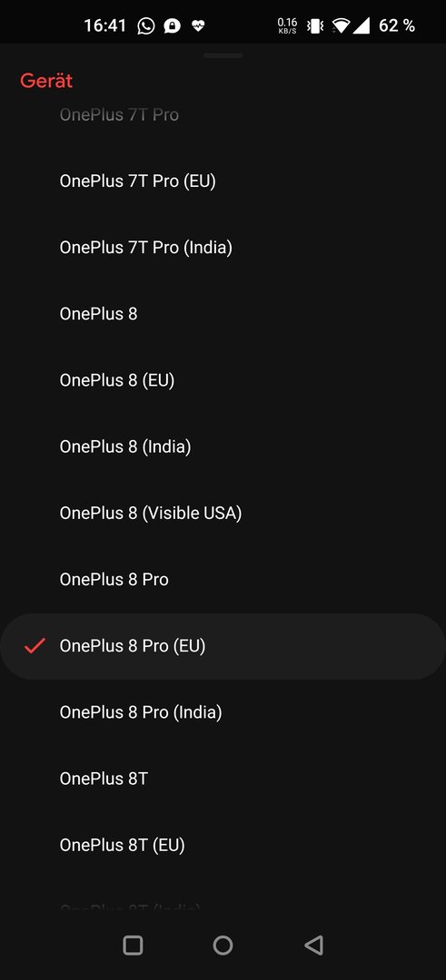Viewport: 446px width, 980px height.
Task: Tap the vibrate mode status icon
Action: [315, 25]
